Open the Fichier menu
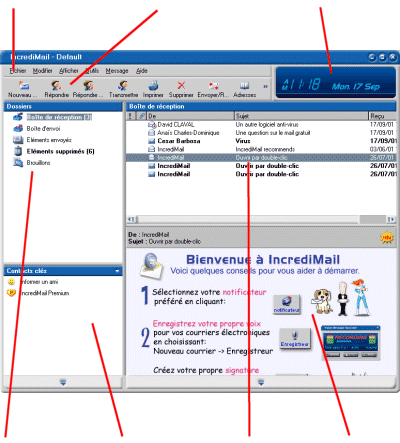Image resolution: width=400 pixels, height=443 pixels. pos(18,71)
